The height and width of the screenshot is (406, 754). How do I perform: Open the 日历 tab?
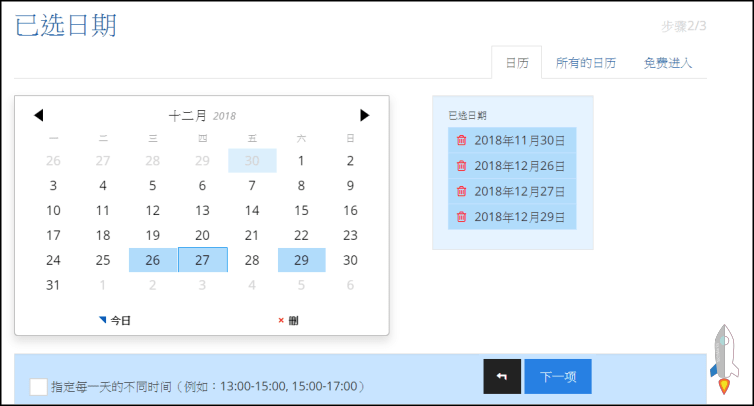click(517, 63)
